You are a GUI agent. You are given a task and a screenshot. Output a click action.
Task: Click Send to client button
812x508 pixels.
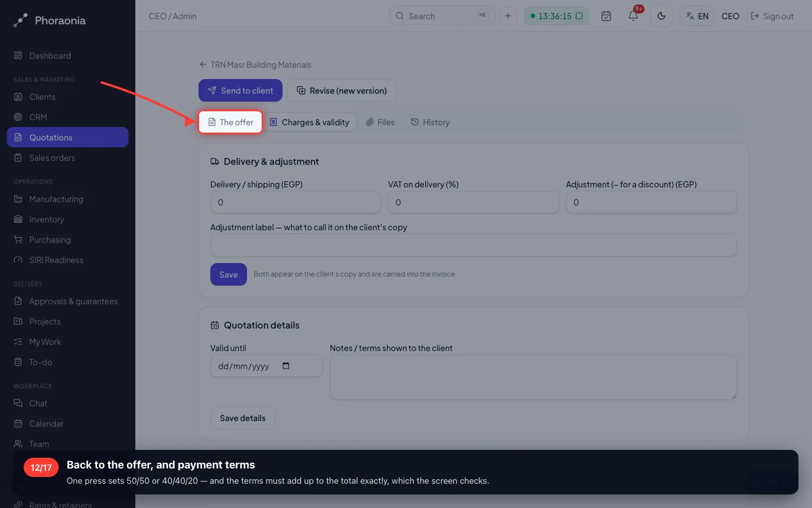click(x=240, y=91)
